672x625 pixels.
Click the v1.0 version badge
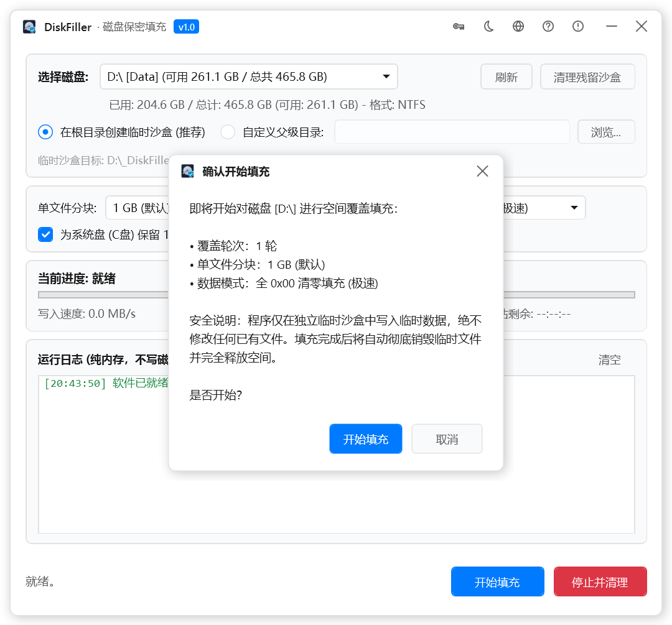point(186,27)
